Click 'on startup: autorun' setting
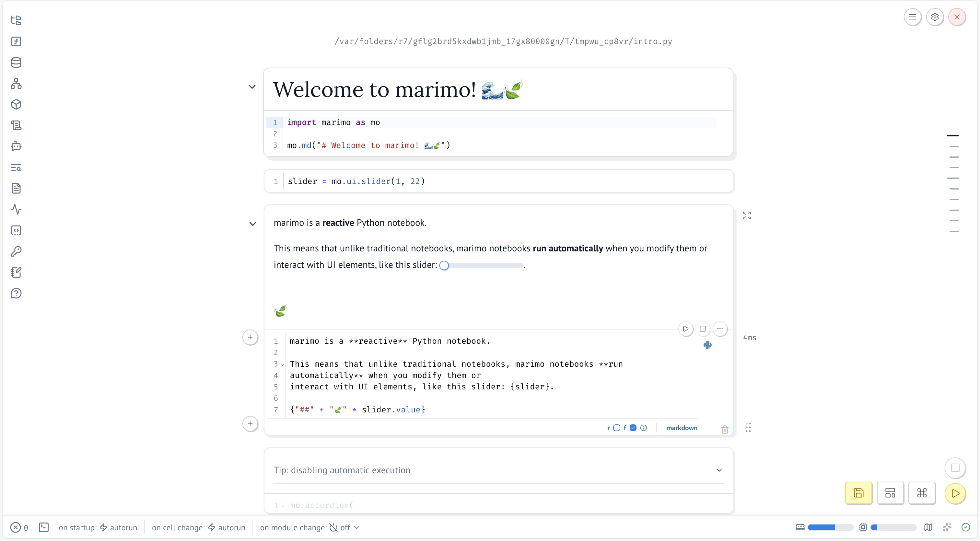 [98, 527]
